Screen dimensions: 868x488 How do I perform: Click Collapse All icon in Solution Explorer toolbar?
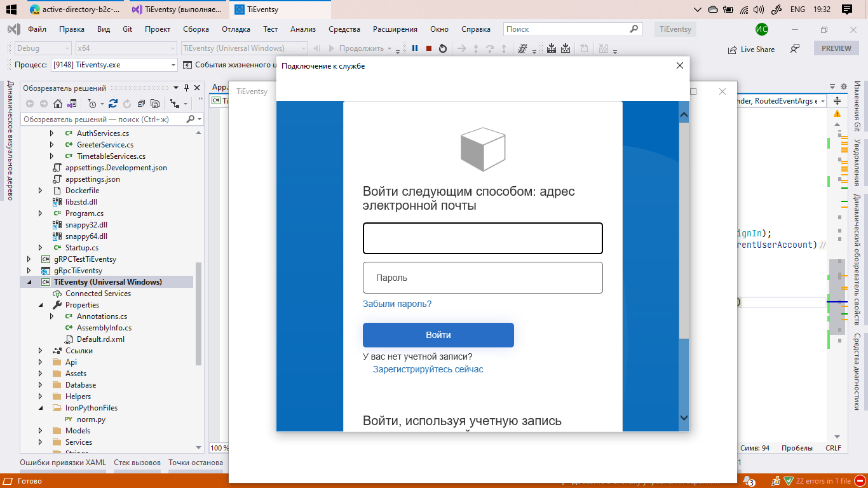(140, 104)
